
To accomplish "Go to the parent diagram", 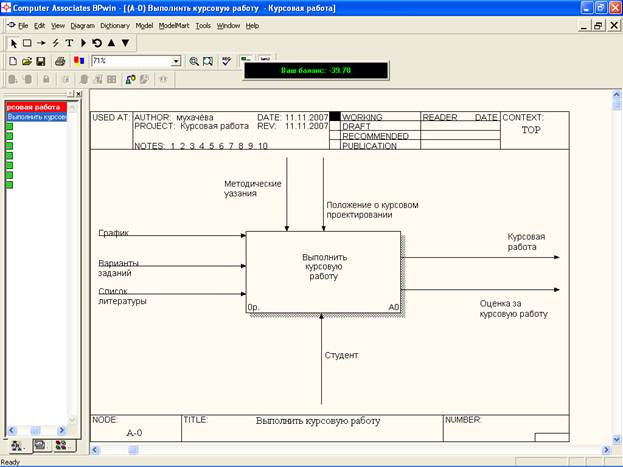I will pos(111,43).
